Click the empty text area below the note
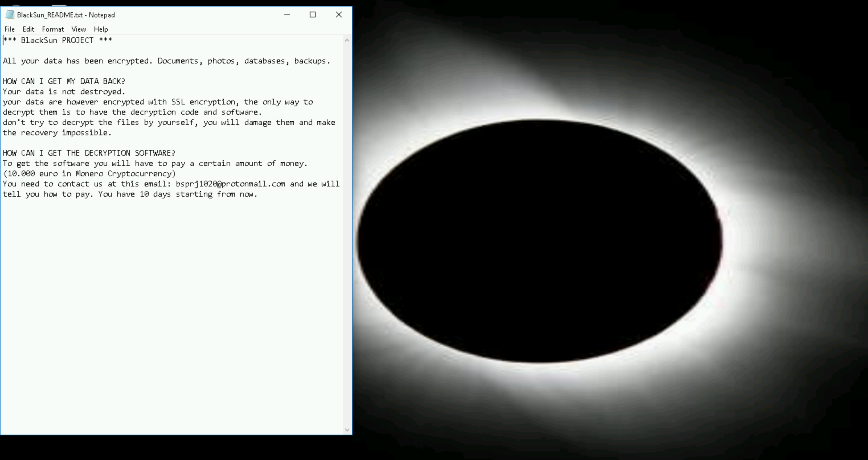This screenshot has height=460, width=868. point(169,303)
